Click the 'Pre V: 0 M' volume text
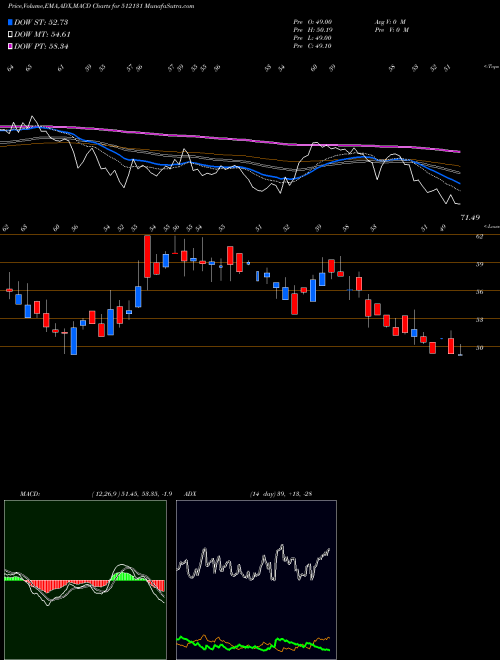 click(x=391, y=30)
